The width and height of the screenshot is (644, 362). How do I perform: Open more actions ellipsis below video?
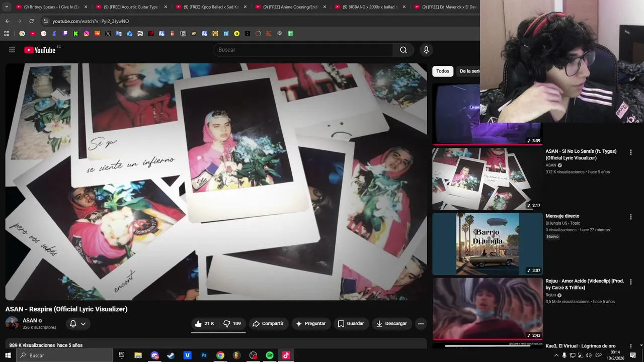point(421,324)
